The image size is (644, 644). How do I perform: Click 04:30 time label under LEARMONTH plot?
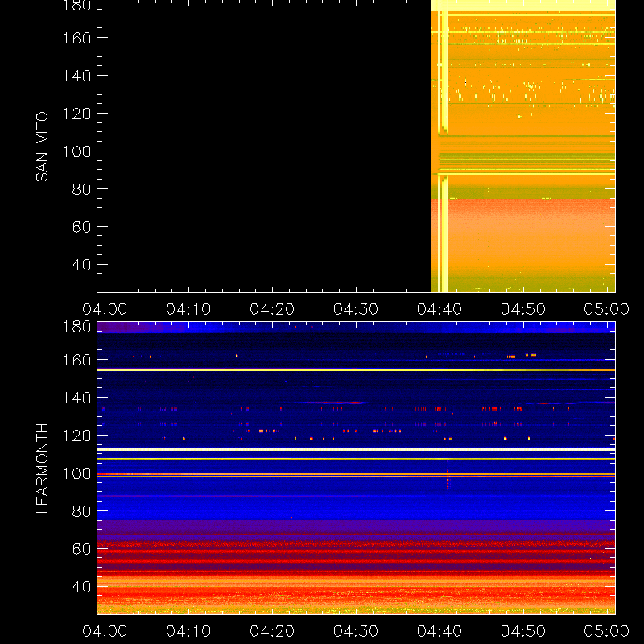(356, 631)
